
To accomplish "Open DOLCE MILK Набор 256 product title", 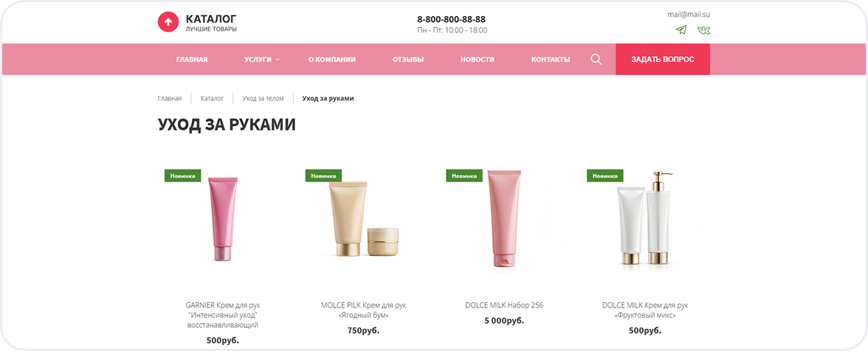I will click(504, 305).
